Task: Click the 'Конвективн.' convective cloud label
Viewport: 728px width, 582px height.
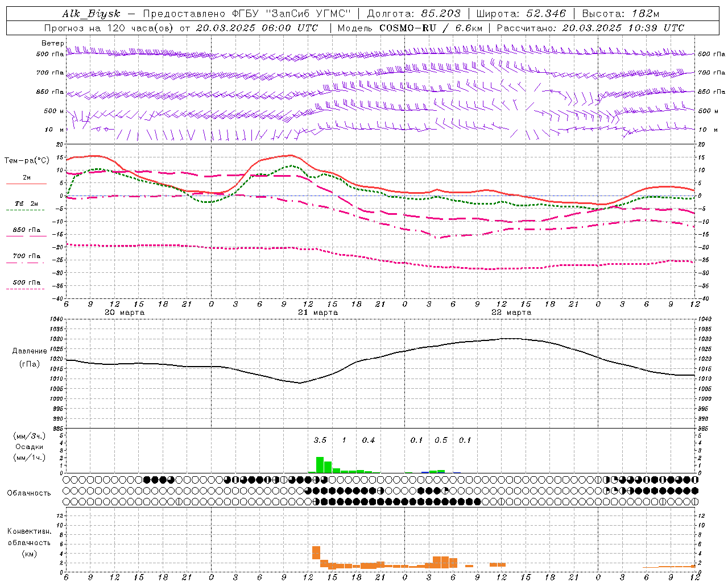Action: [x=30, y=531]
